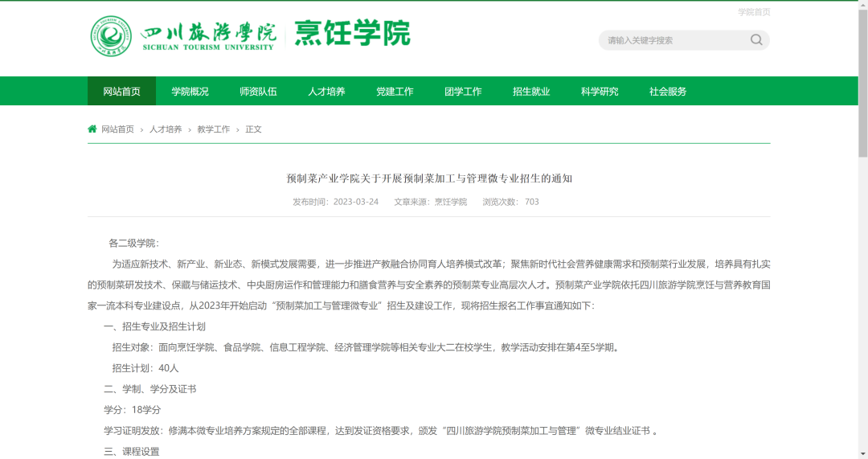This screenshot has width=868, height=459.
Task: Open the 网站首页 navigation tab
Action: click(x=121, y=92)
